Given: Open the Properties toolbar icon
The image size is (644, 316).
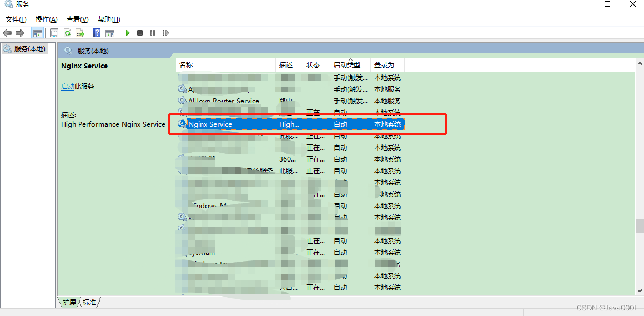Looking at the screenshot, I should tap(54, 33).
